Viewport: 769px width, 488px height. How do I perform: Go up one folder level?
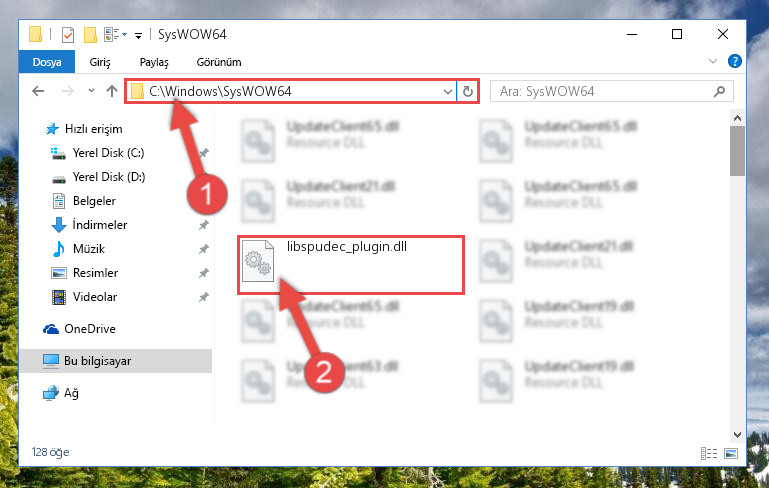(112, 91)
